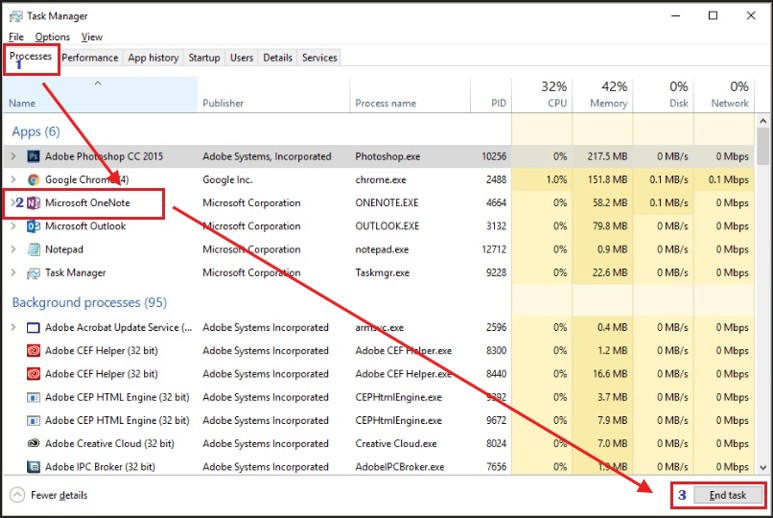
Task: Click the Notepad app icon
Action: click(33, 249)
